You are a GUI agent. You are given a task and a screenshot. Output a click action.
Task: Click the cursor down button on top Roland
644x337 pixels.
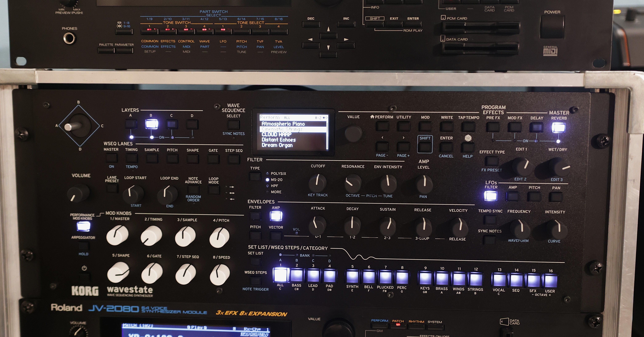[x=328, y=54]
